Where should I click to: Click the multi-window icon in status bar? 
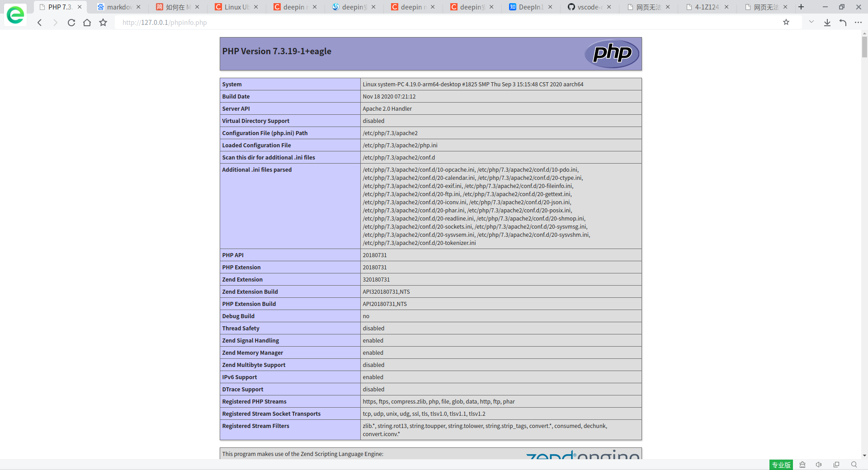click(836, 465)
